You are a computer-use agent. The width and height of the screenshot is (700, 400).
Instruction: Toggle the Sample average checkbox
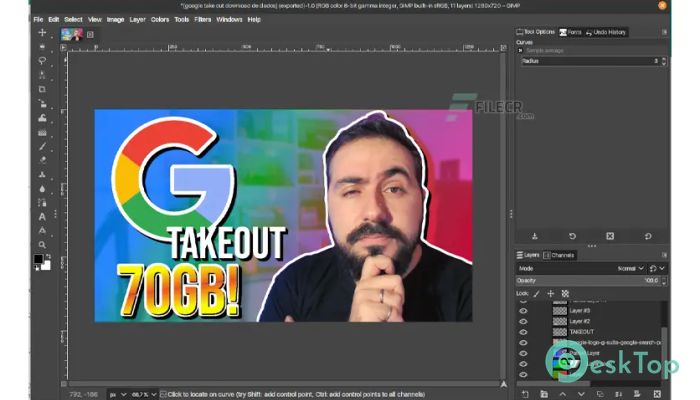520,51
